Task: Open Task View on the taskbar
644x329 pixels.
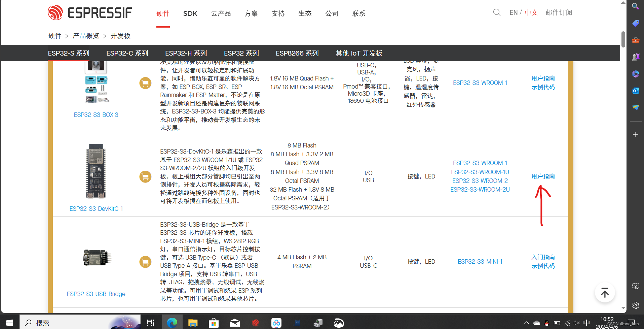Action: coord(151,323)
